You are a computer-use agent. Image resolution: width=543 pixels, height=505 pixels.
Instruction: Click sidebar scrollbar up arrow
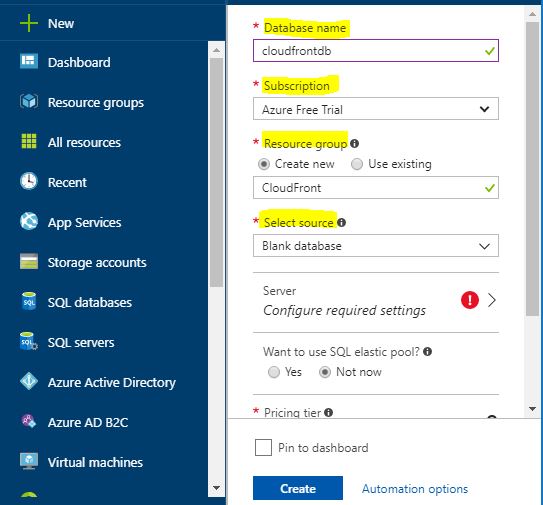click(216, 50)
